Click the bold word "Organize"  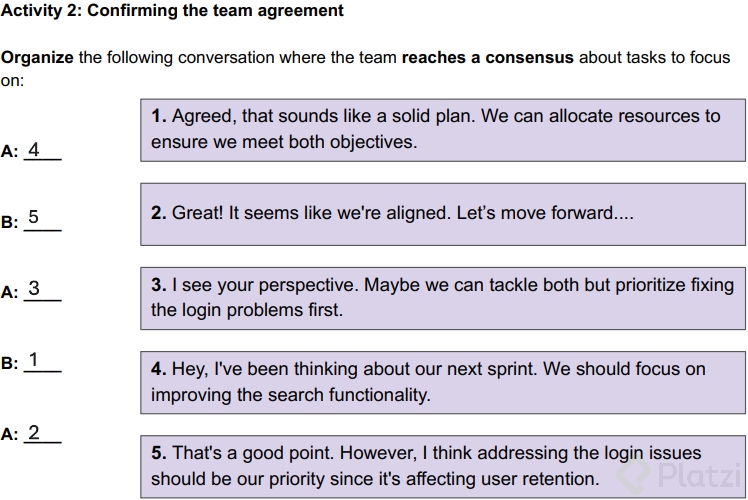tap(37, 58)
